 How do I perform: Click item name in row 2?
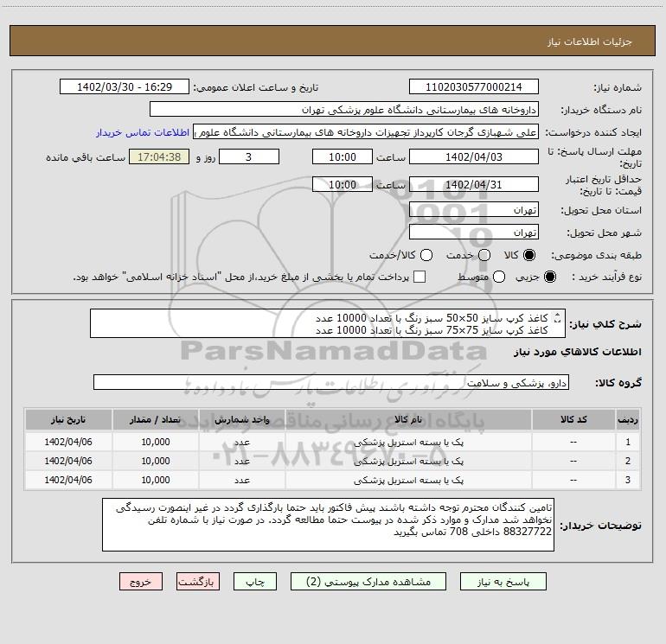pyautogui.click(x=408, y=461)
